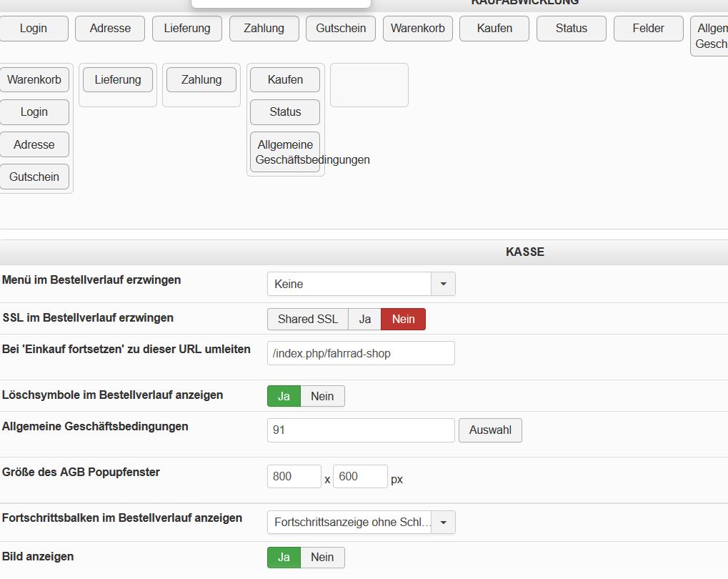The height and width of the screenshot is (579, 728).
Task: Set Bild anzeigen to Nein
Action: click(322, 558)
